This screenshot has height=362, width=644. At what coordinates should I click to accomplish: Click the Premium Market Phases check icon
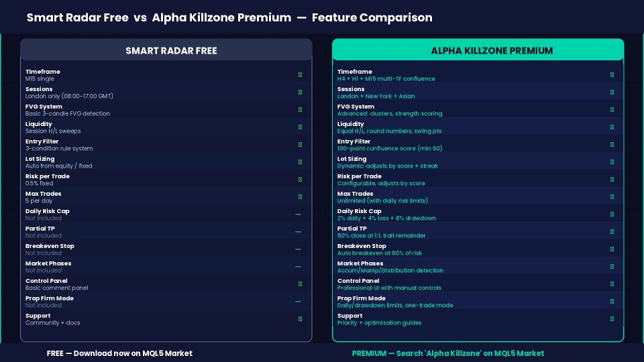pos(612,267)
